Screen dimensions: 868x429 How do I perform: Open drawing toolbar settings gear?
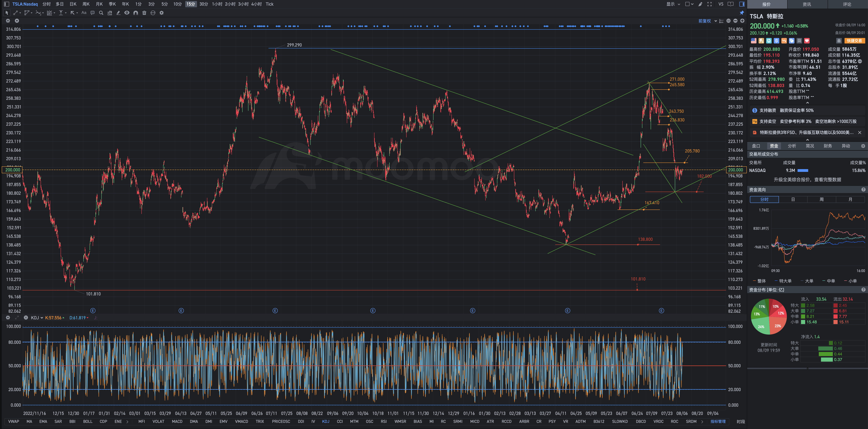(x=161, y=13)
